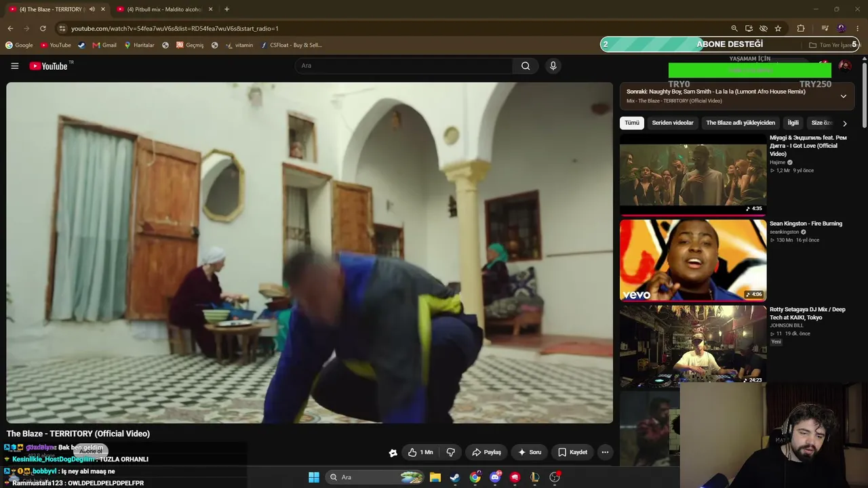868x488 pixels.
Task: Show more filter chips with the right arrow
Action: [844, 123]
